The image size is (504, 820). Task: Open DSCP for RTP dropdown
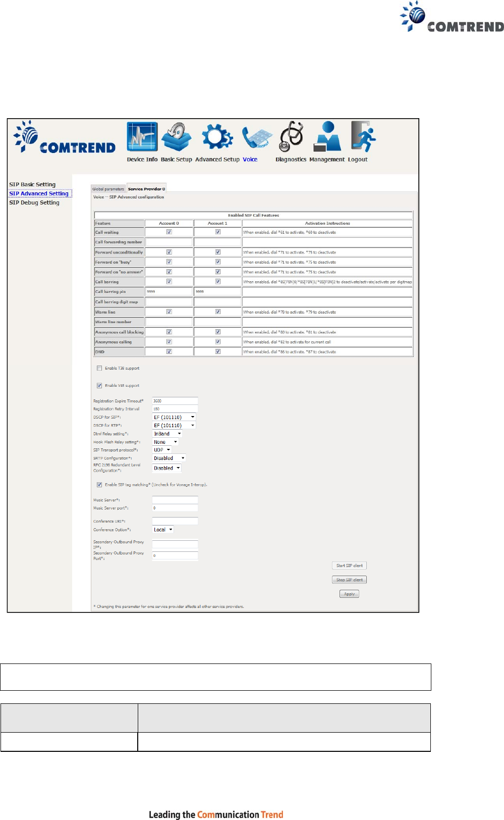pos(174,425)
